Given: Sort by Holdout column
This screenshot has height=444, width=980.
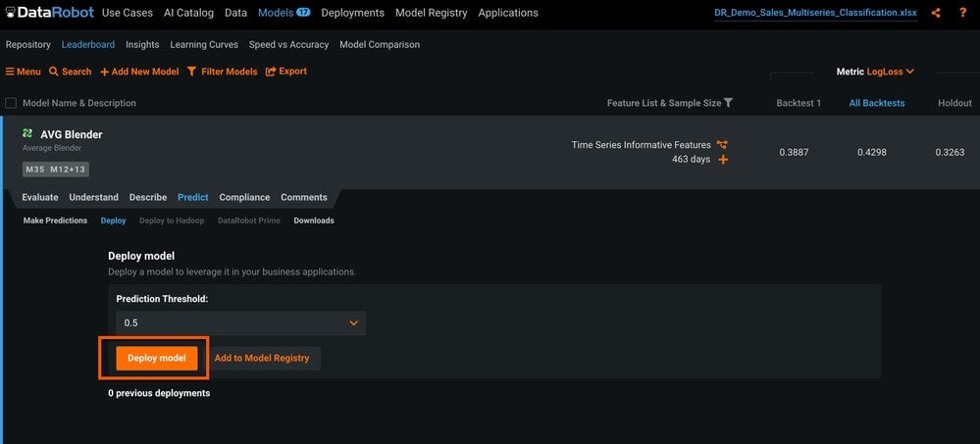Looking at the screenshot, I should click(955, 103).
